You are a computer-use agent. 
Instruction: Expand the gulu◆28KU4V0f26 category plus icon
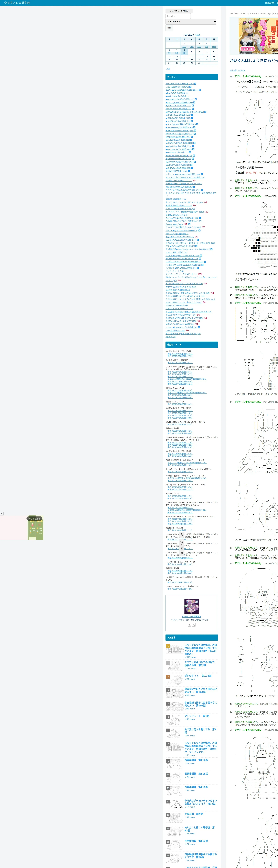pos(195,84)
